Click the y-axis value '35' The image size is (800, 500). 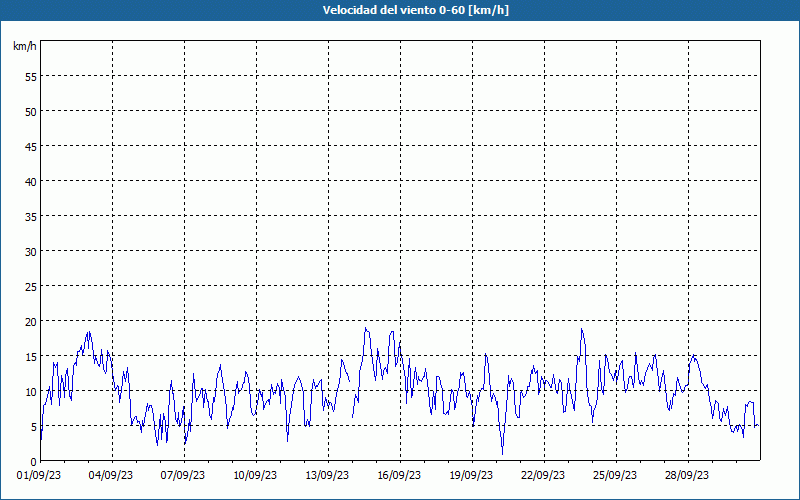31,216
